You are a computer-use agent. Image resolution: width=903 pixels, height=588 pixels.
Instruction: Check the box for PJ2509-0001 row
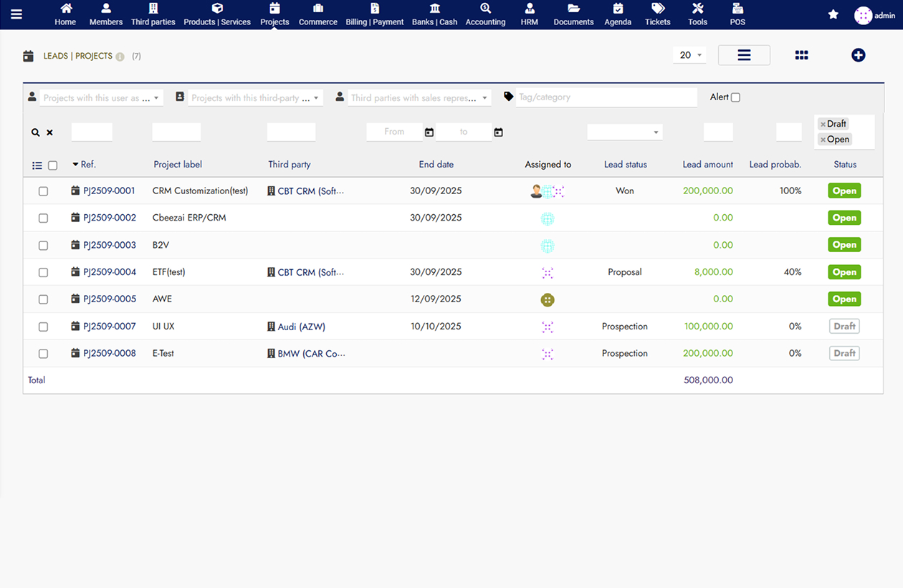coord(43,191)
